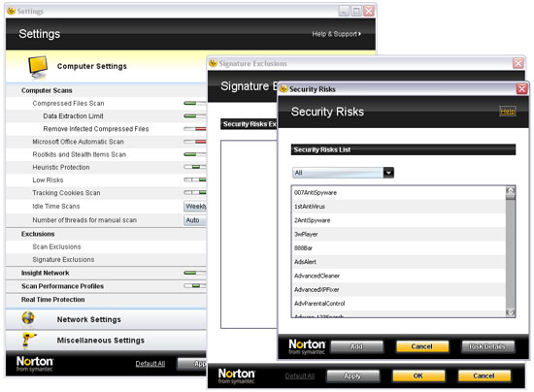Click Apply in Signature Exclusions window
The width and height of the screenshot is (534, 392).
click(352, 376)
